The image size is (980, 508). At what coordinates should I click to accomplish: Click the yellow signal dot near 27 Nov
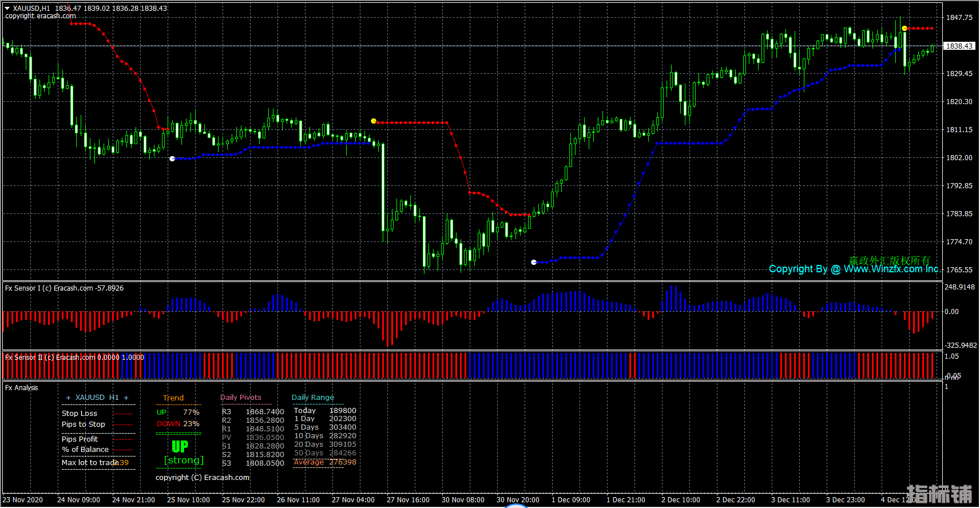point(374,121)
